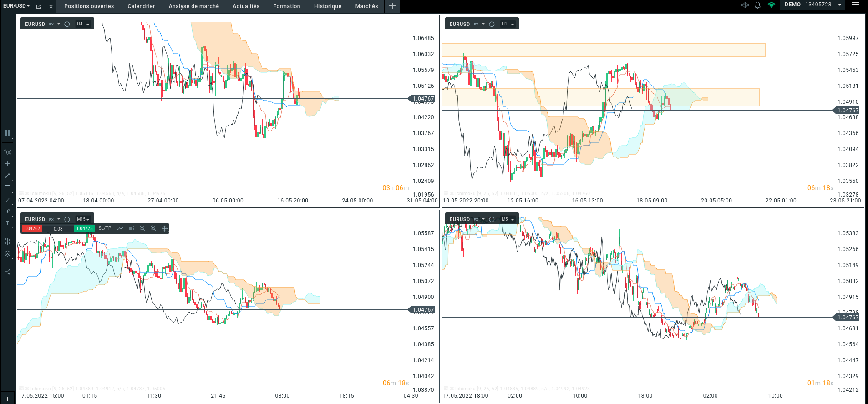The height and width of the screenshot is (404, 868).
Task: Open the f(x) indicators menu
Action: (x=7, y=151)
